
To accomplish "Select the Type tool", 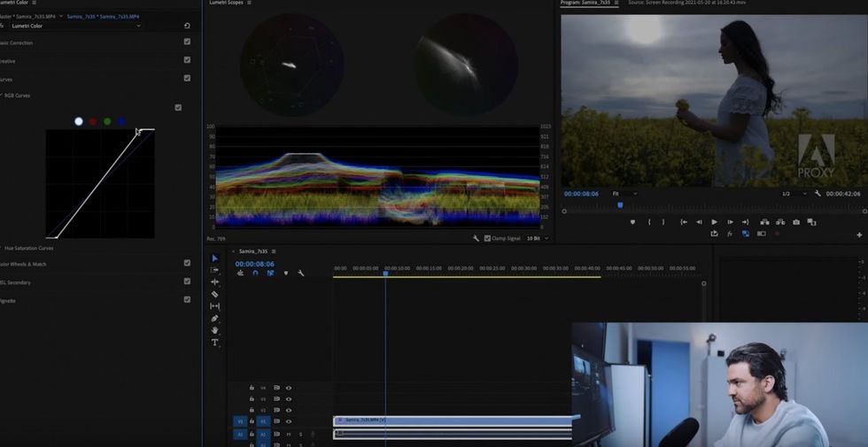I will pyautogui.click(x=214, y=343).
